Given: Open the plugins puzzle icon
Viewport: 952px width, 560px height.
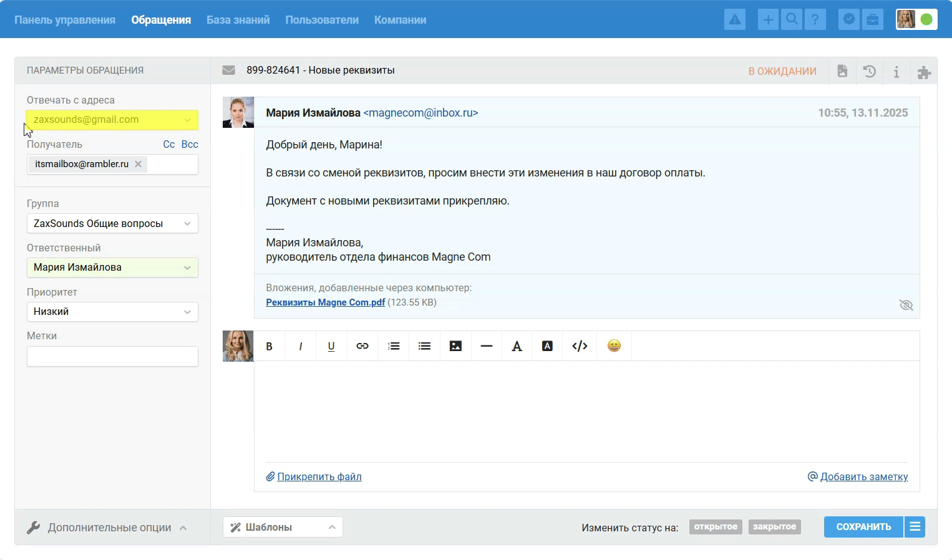Looking at the screenshot, I should coord(924,72).
